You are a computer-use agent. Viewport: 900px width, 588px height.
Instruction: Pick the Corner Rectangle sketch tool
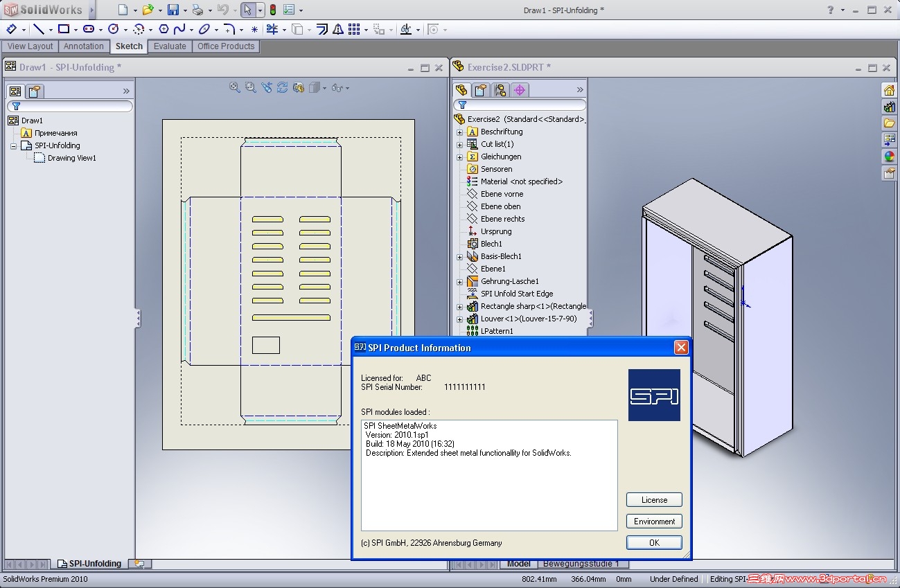[x=64, y=29]
